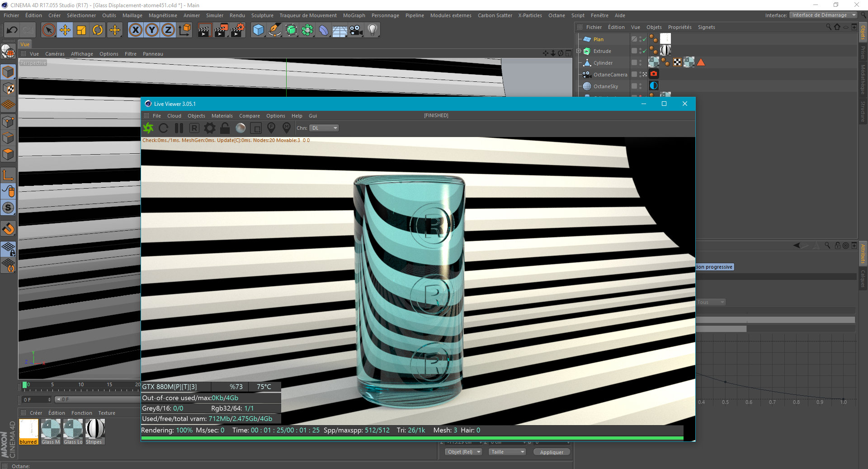Open Live Viewer settings gear
The width and height of the screenshot is (868, 469).
[x=210, y=128]
